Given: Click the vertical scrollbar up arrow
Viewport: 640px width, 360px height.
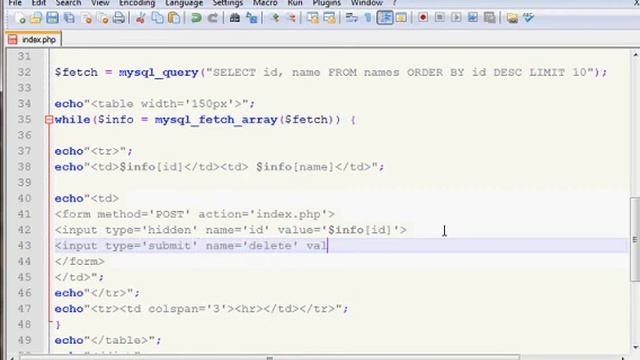Looking at the screenshot, I should click(x=635, y=54).
